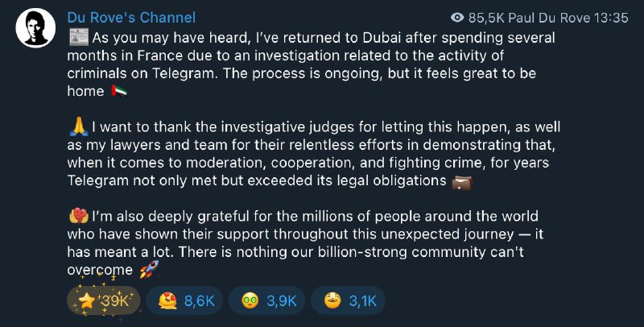644x327 pixels.
Task: Click the rocket emoji after overcome
Action: click(148, 270)
